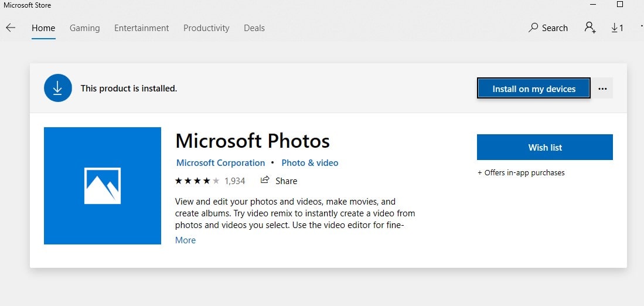644x306 pixels.
Task: Click the Microsoft Photos app tile icon
Action: pos(103,185)
